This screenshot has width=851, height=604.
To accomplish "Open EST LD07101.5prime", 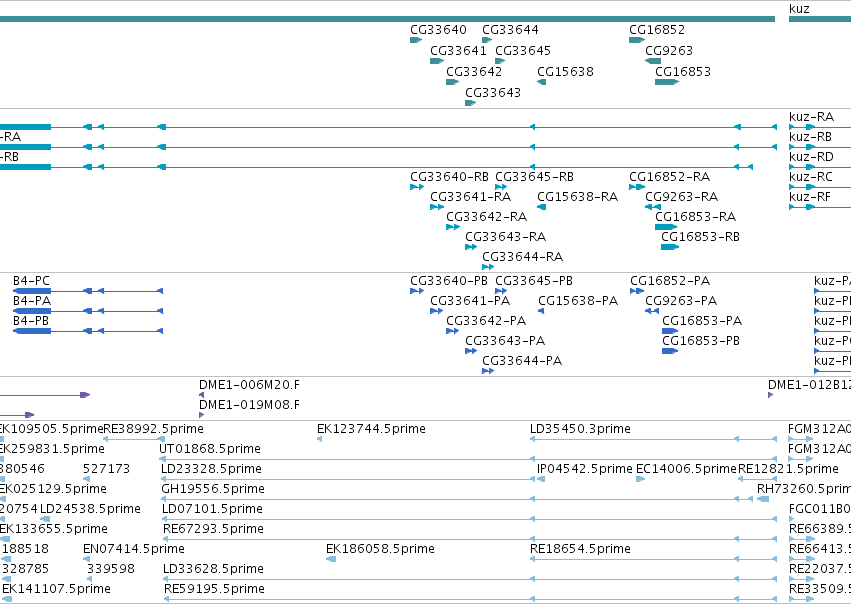I will (212, 509).
